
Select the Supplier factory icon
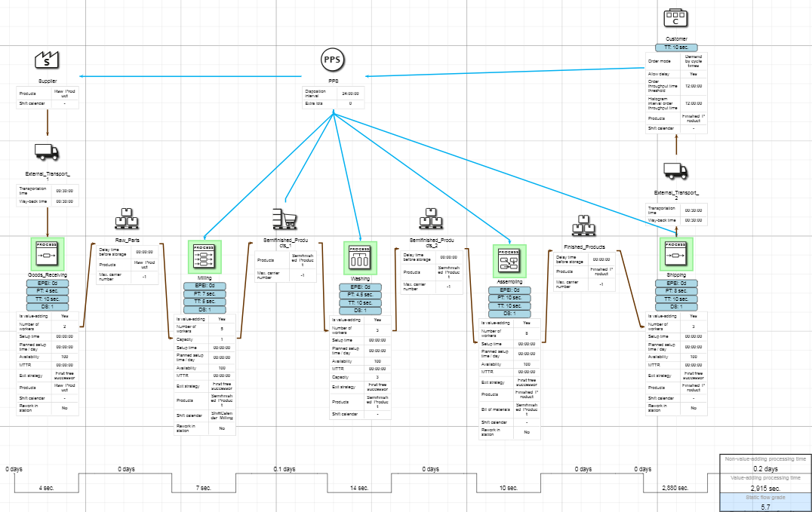tap(48, 62)
